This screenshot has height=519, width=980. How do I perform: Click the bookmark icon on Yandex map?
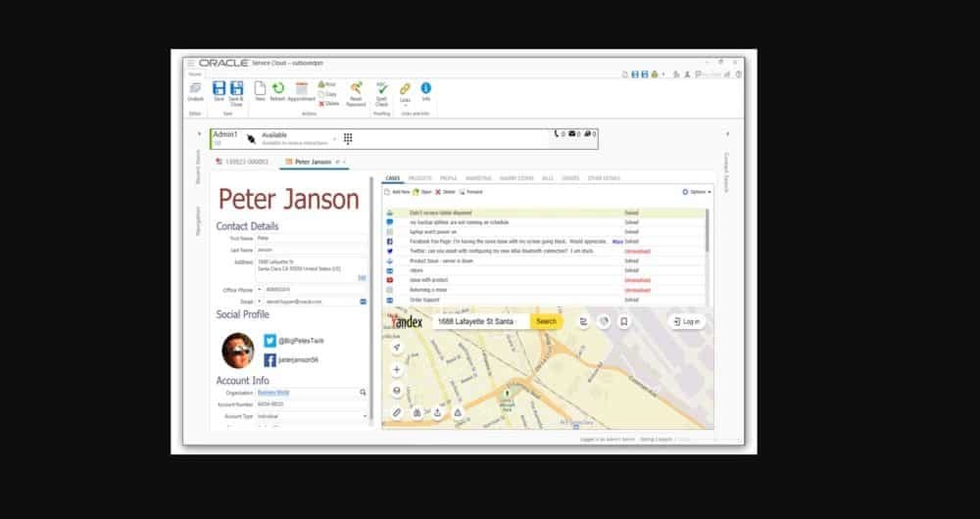click(623, 321)
